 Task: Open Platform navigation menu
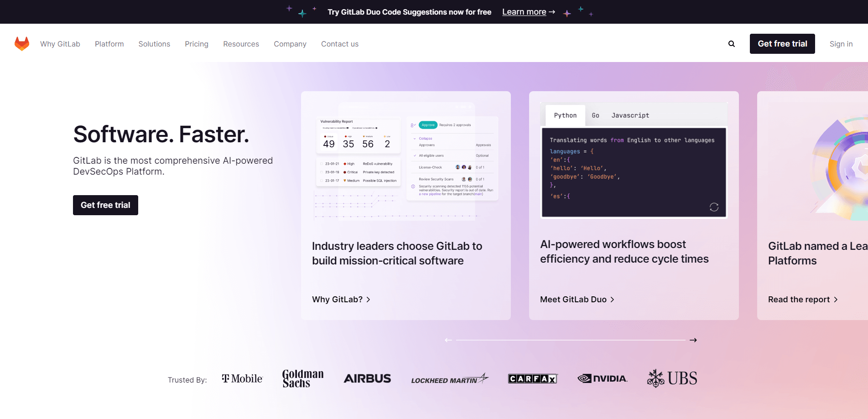coord(109,44)
